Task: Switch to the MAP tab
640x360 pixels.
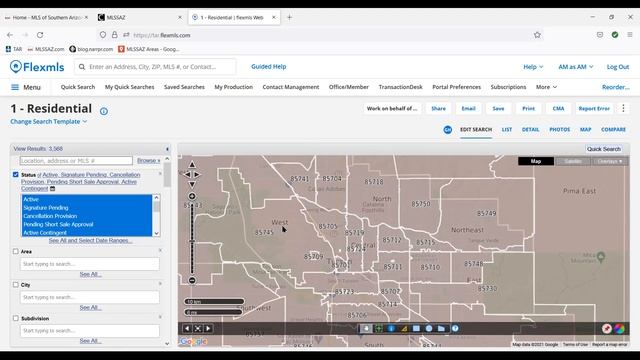Action: point(585,129)
